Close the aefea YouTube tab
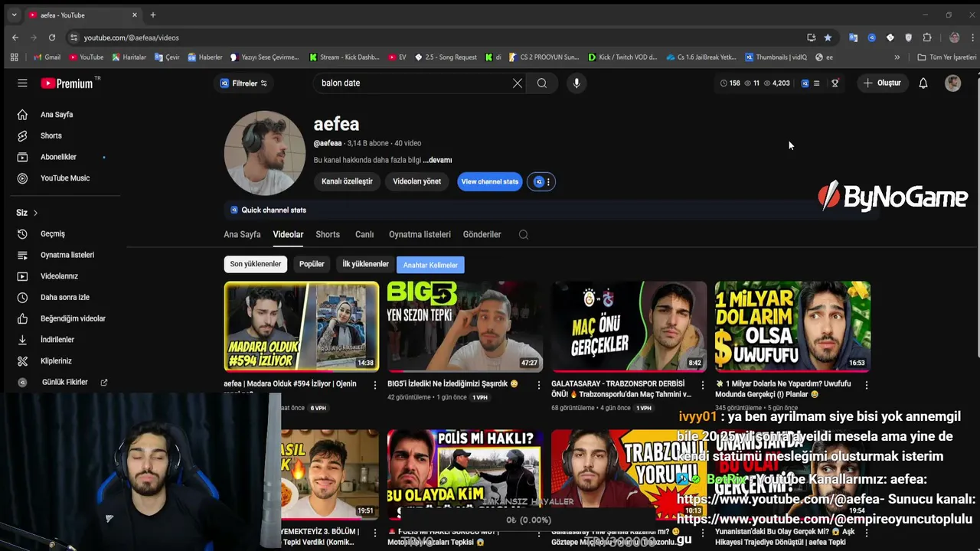 [x=135, y=15]
